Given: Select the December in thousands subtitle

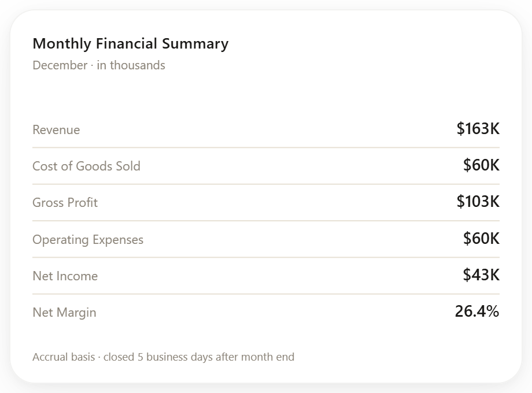Looking at the screenshot, I should point(99,65).
